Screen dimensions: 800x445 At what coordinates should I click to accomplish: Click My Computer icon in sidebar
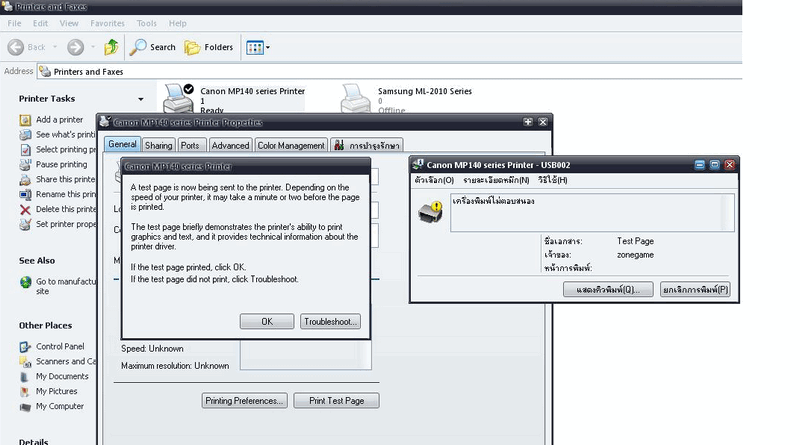tap(25, 407)
